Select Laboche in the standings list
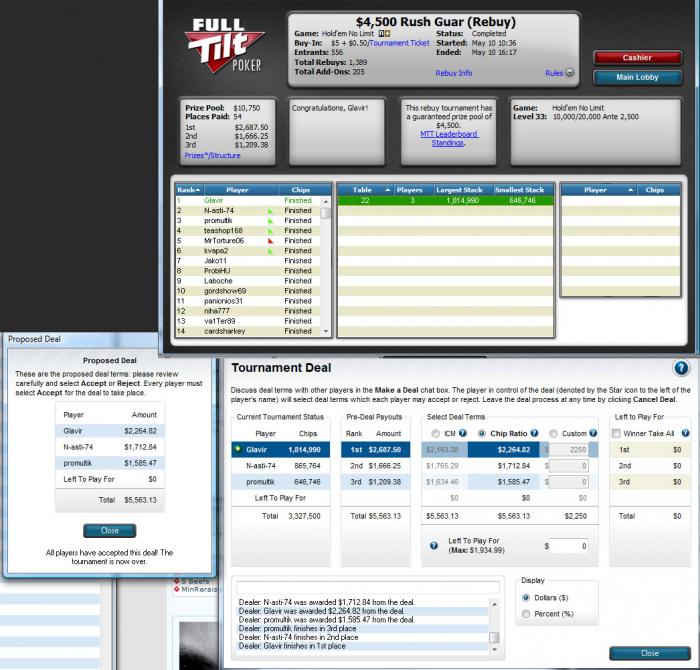The height and width of the screenshot is (670, 700). click(x=248, y=281)
